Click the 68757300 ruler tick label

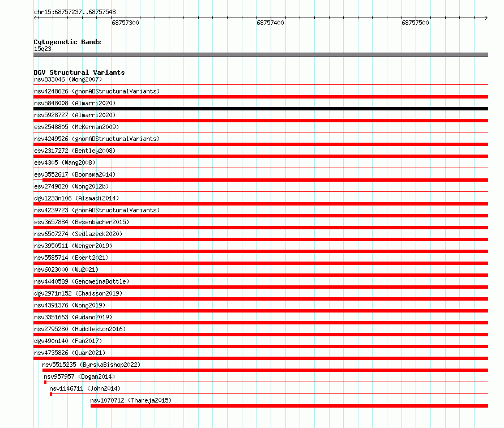[125, 23]
